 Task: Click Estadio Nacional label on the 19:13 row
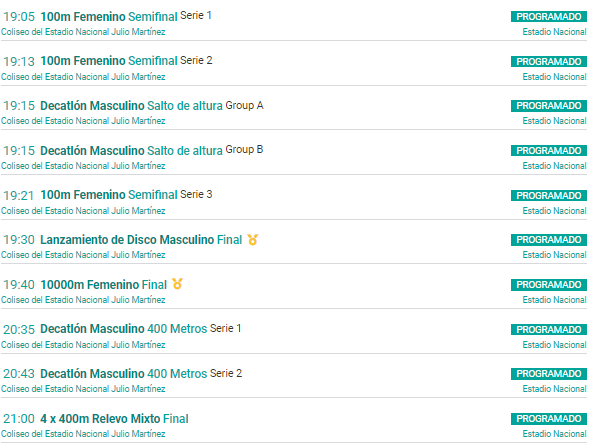[554, 77]
